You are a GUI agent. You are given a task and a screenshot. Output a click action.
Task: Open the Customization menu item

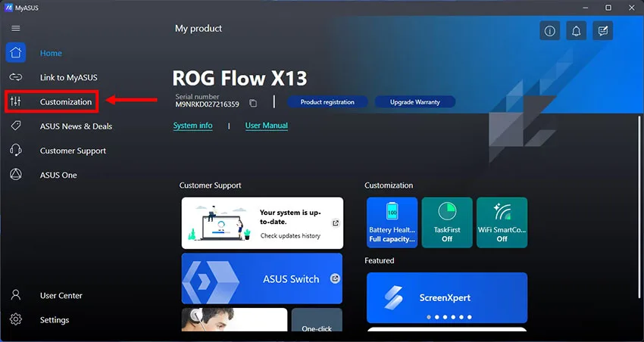coord(66,101)
